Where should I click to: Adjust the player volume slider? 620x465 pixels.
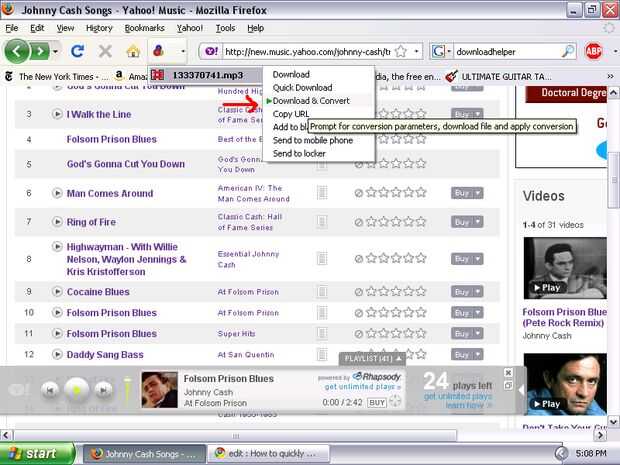tap(127, 390)
